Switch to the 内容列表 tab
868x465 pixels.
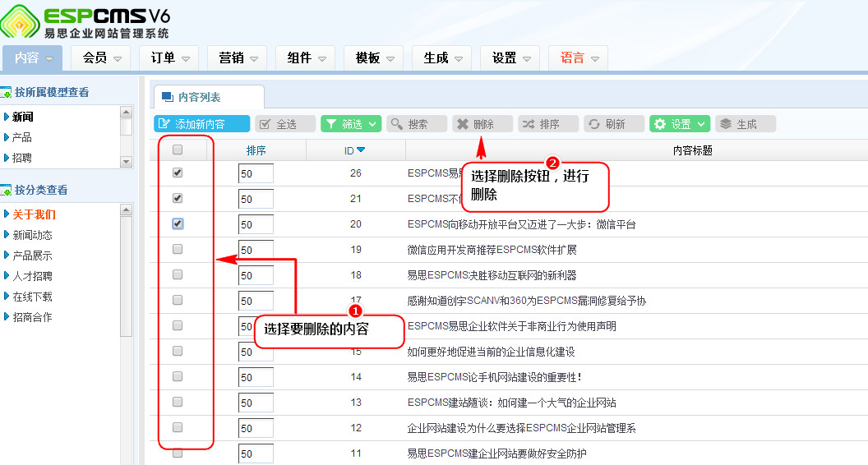tap(209, 98)
